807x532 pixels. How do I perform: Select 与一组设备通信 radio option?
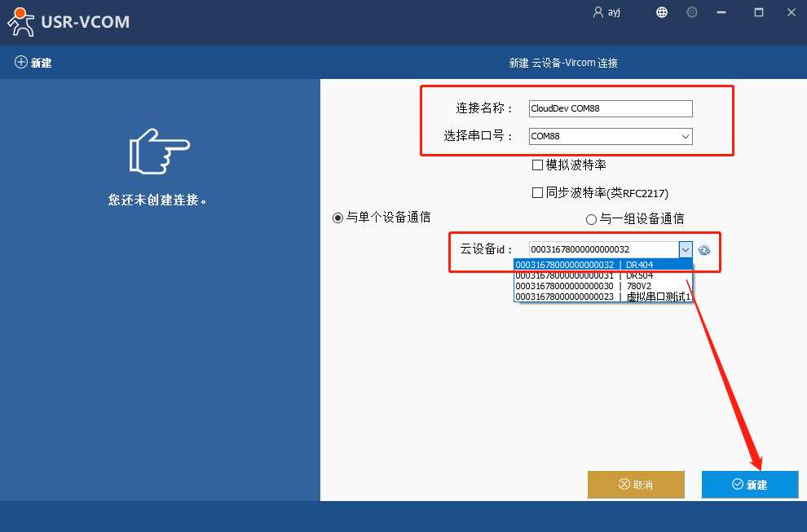591,220
